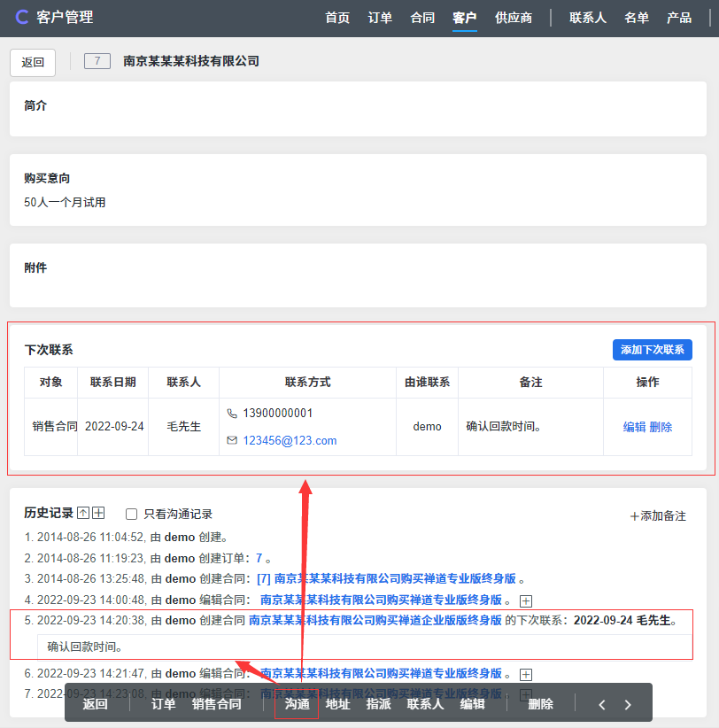Go to next customer with right chevron
This screenshot has width=719, height=728.
point(628,705)
